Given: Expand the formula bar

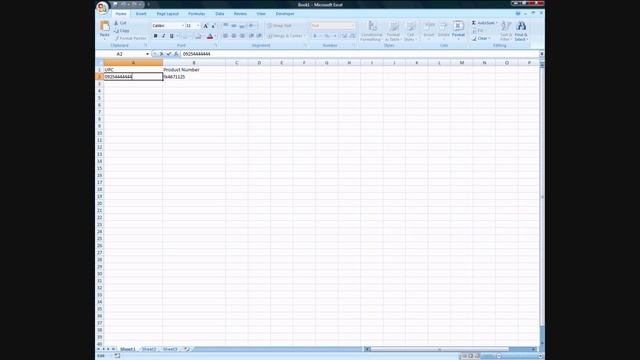Looking at the screenshot, I should (x=542, y=54).
